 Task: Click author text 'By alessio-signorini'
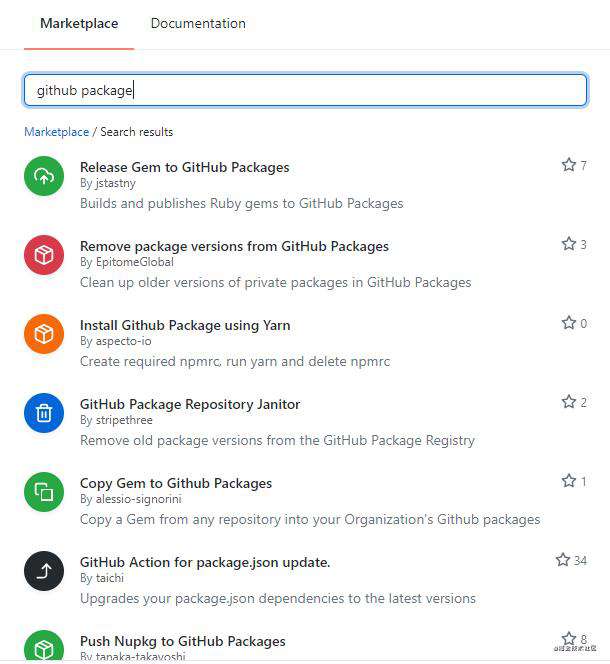point(130,499)
